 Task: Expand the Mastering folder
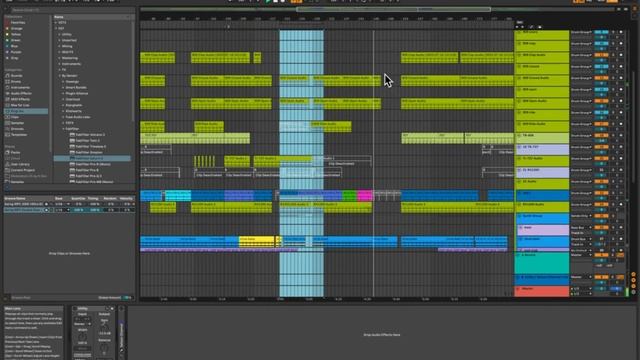click(x=60, y=58)
